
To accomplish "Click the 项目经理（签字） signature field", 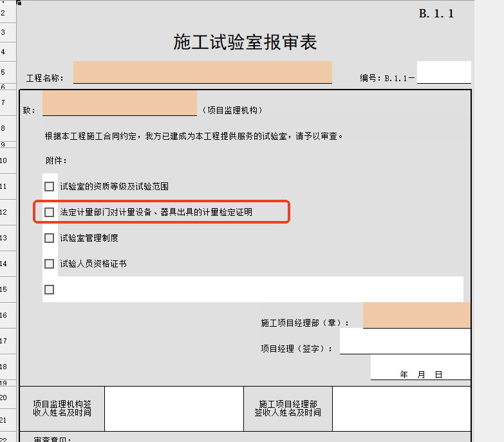I will pyautogui.click(x=404, y=341).
